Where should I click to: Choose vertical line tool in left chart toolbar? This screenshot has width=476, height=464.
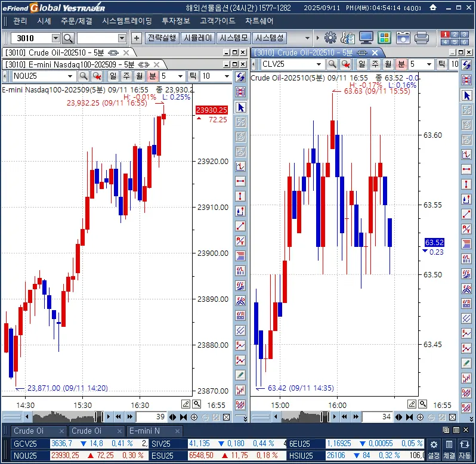(240, 196)
